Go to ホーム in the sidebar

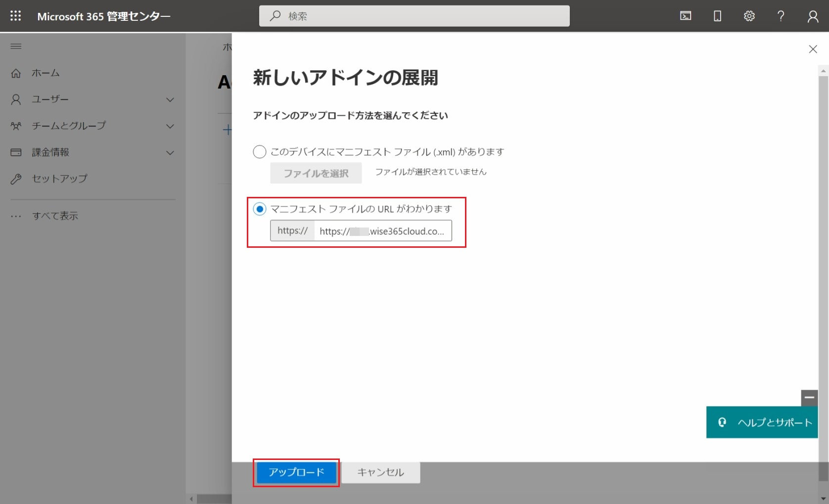(46, 73)
